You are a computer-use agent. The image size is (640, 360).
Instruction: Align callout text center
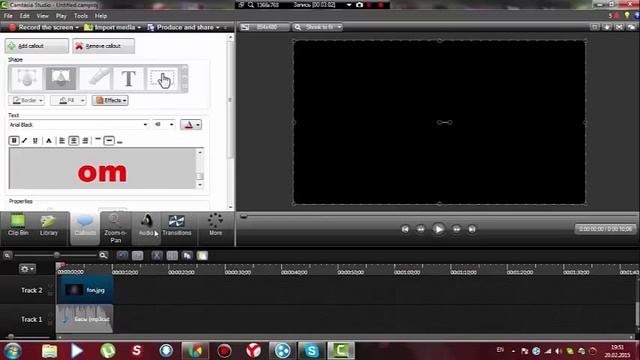73,141
